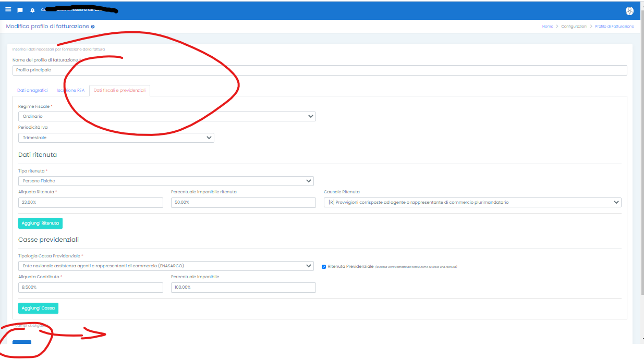Click the Aliquota Ritenuta field

pyautogui.click(x=91, y=202)
